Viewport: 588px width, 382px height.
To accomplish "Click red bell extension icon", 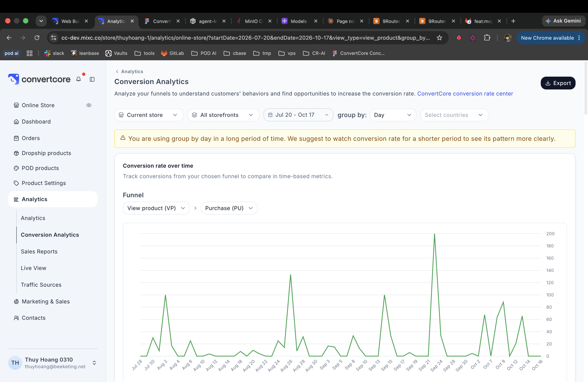I will point(459,38).
